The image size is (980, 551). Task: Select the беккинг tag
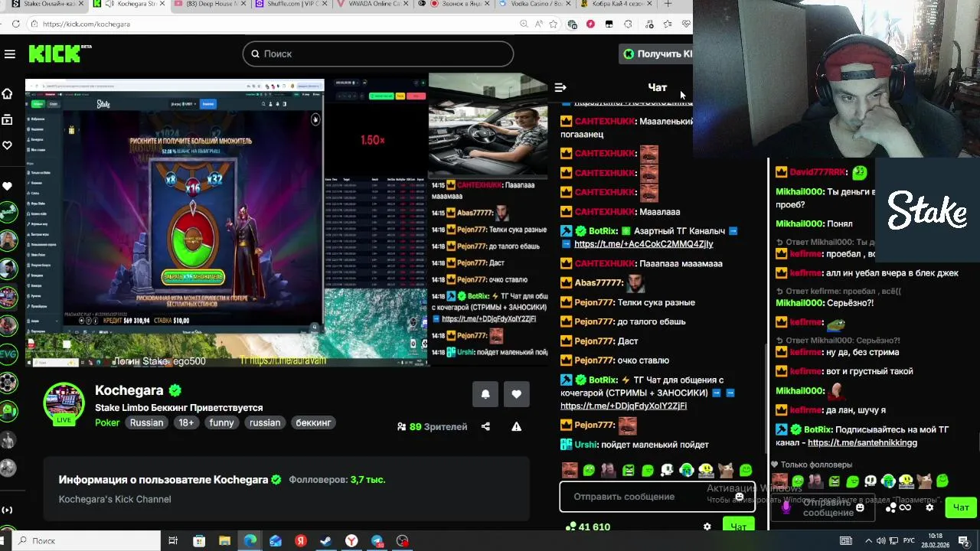313,422
